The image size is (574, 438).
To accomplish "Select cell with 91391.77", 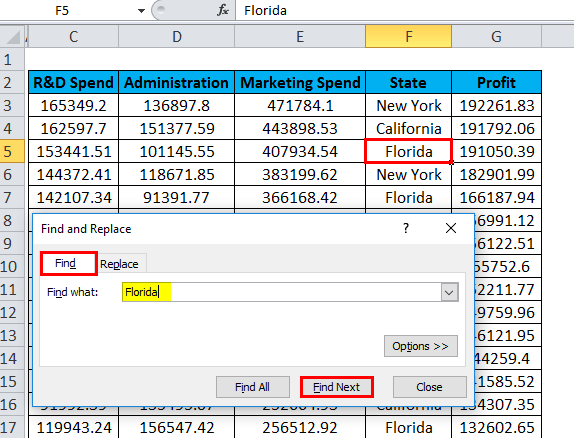I will [176, 197].
